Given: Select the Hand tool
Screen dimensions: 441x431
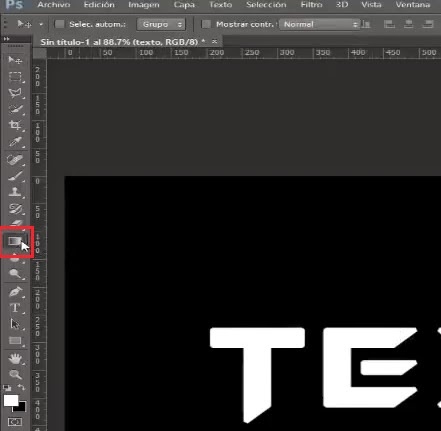Looking at the screenshot, I should pos(15,359).
